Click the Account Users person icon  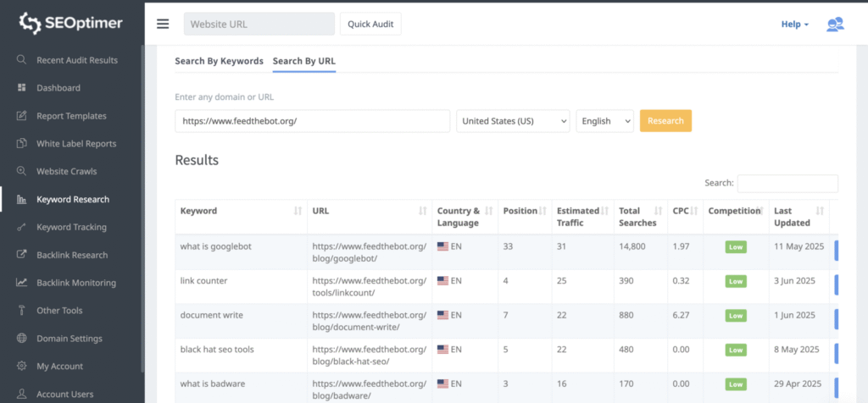click(21, 394)
